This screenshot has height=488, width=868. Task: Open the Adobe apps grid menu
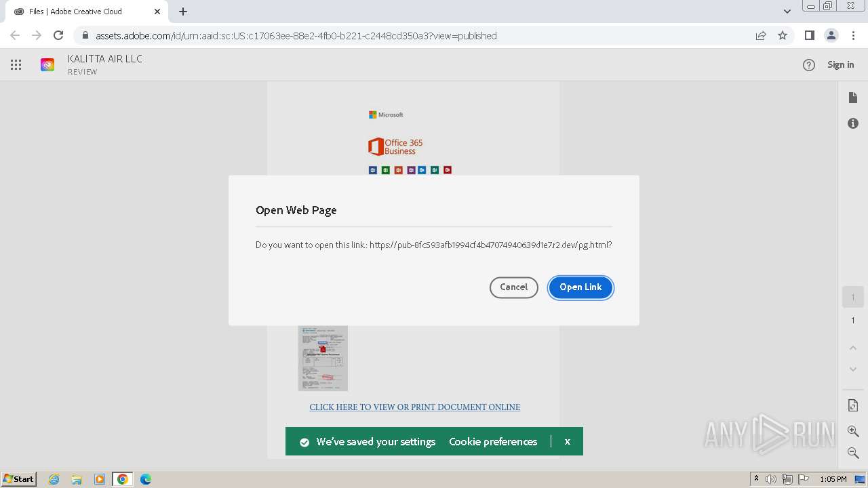click(16, 65)
